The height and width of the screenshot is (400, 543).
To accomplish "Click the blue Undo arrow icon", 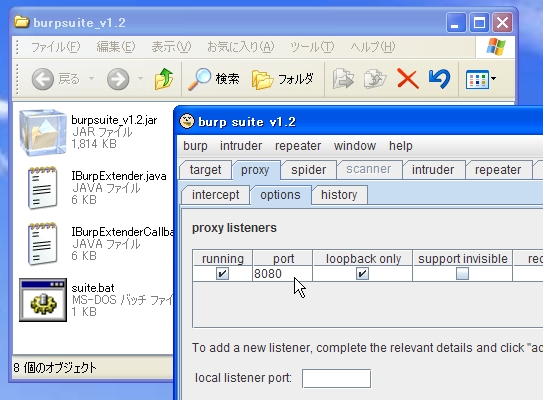I will (439, 79).
